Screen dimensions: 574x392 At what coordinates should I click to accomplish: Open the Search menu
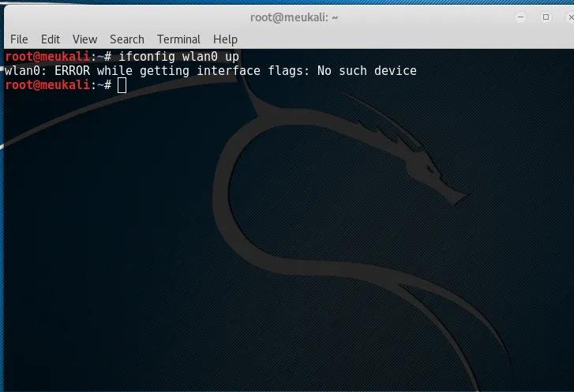coord(126,39)
